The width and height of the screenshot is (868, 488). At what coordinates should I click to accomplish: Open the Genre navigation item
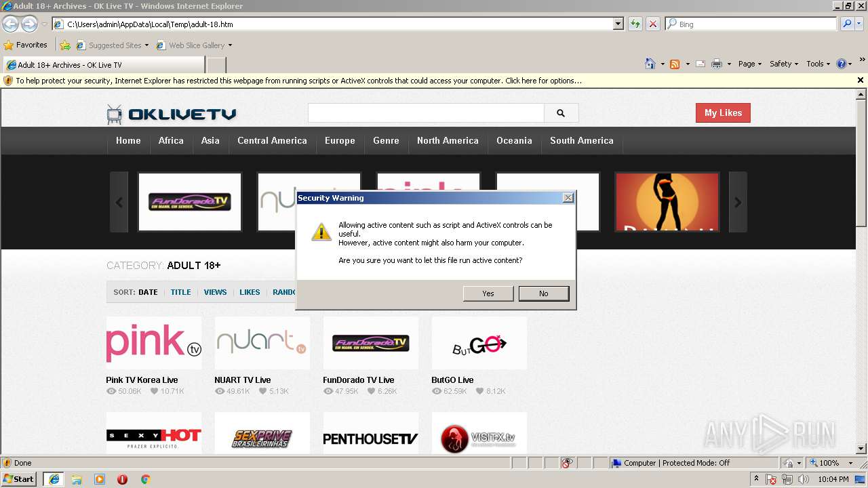point(386,140)
